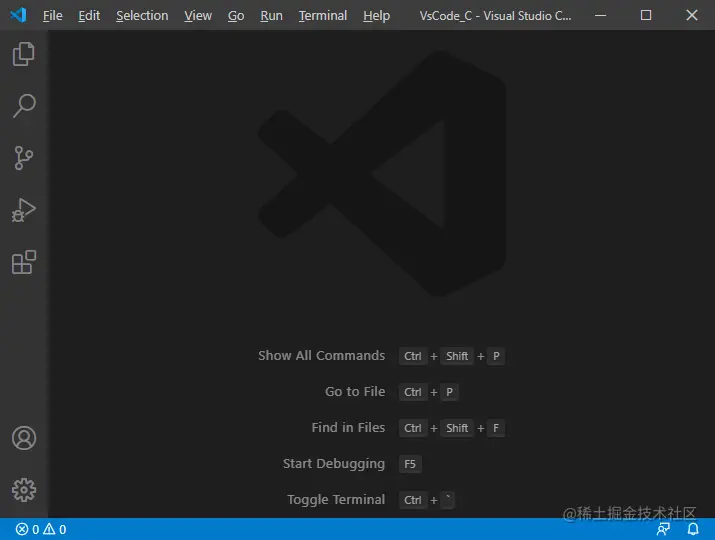Open the Accounts menu icon
715x540 pixels.
click(x=24, y=438)
